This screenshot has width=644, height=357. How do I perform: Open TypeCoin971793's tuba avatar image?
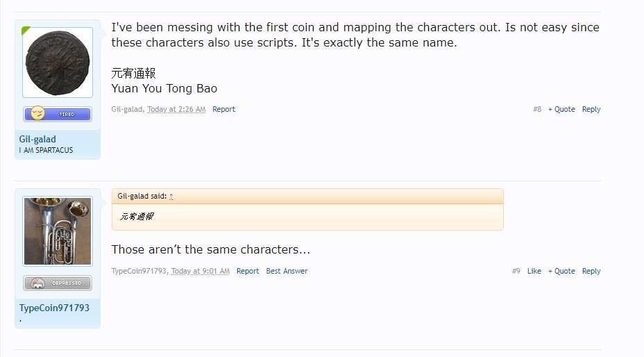pos(58,231)
